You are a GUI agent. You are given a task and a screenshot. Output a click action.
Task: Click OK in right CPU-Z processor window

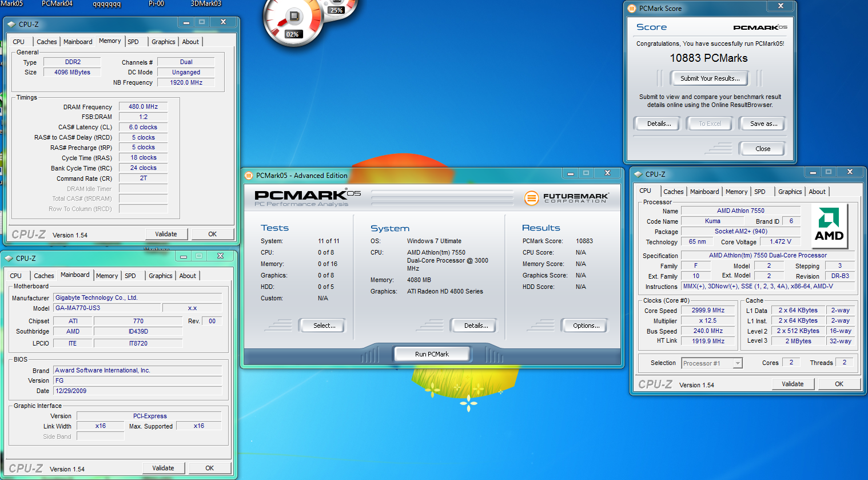pos(839,384)
